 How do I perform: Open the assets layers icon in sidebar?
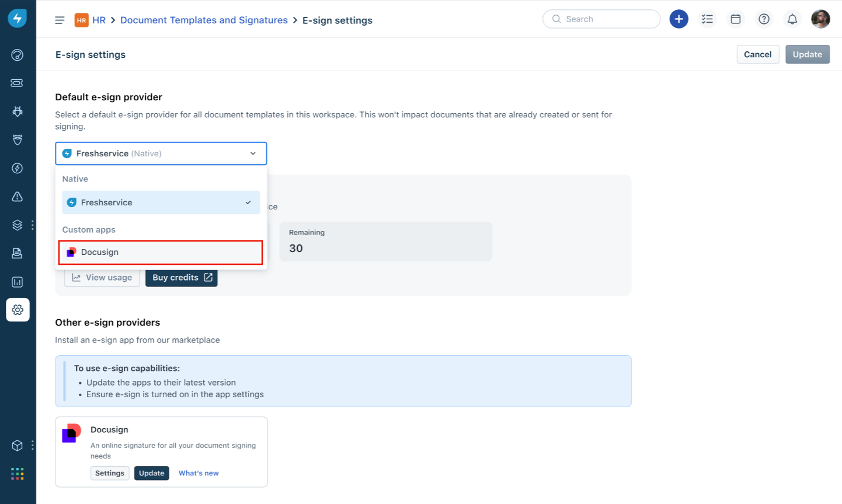tap(18, 225)
